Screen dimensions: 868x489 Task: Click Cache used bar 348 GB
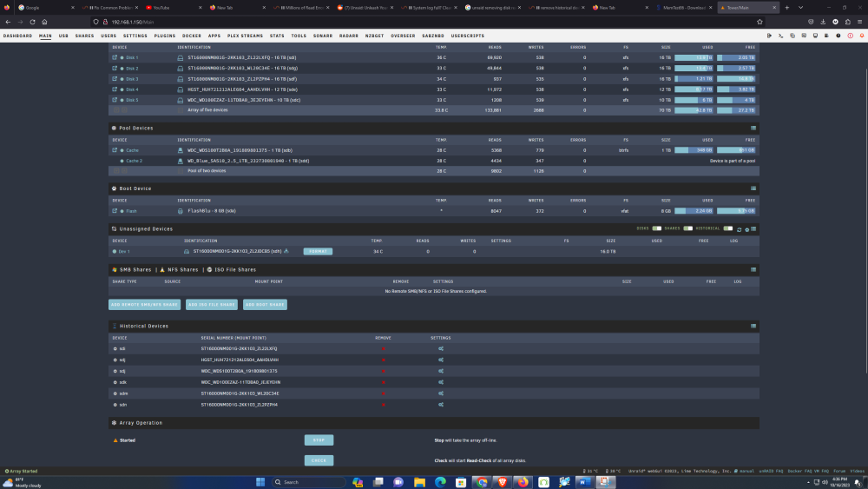coord(693,150)
